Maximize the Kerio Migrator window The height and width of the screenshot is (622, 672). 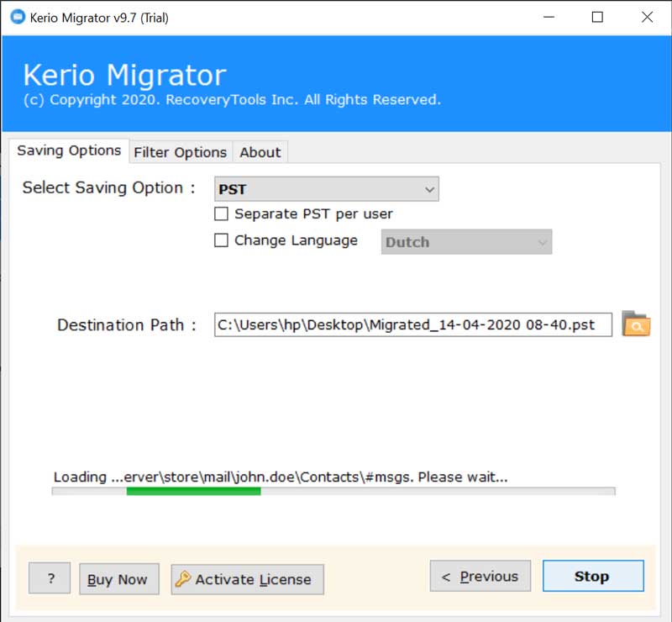pyautogui.click(x=597, y=17)
